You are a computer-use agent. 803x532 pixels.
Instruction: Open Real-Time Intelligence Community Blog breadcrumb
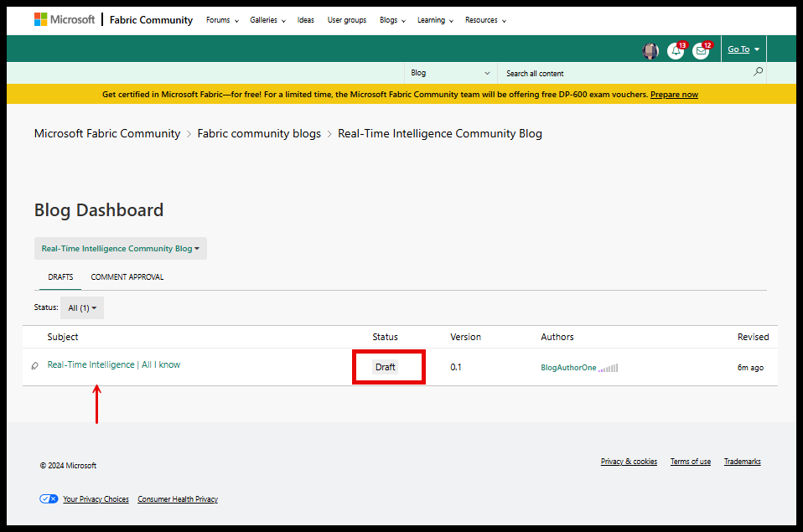click(x=440, y=134)
